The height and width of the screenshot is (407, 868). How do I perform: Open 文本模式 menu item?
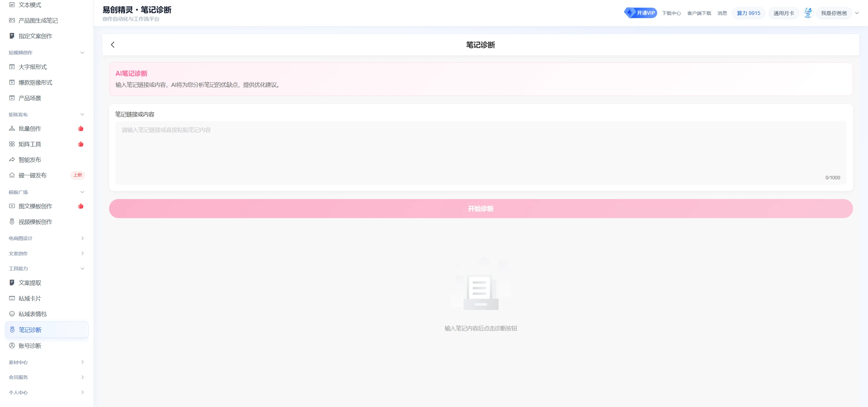[46, 5]
